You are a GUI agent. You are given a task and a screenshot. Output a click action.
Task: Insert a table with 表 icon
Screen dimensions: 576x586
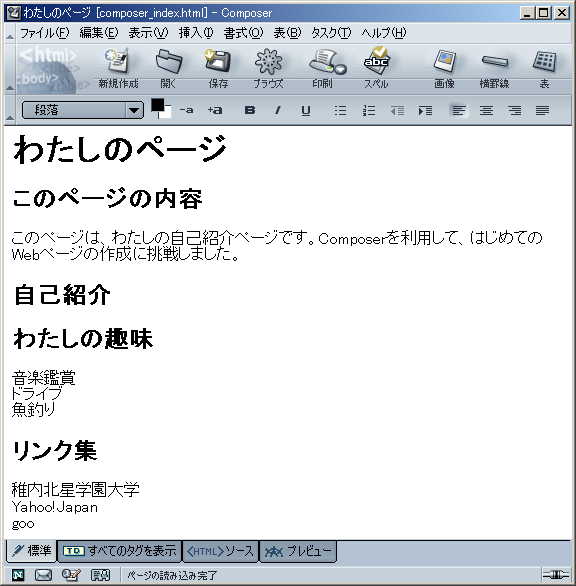click(x=544, y=68)
